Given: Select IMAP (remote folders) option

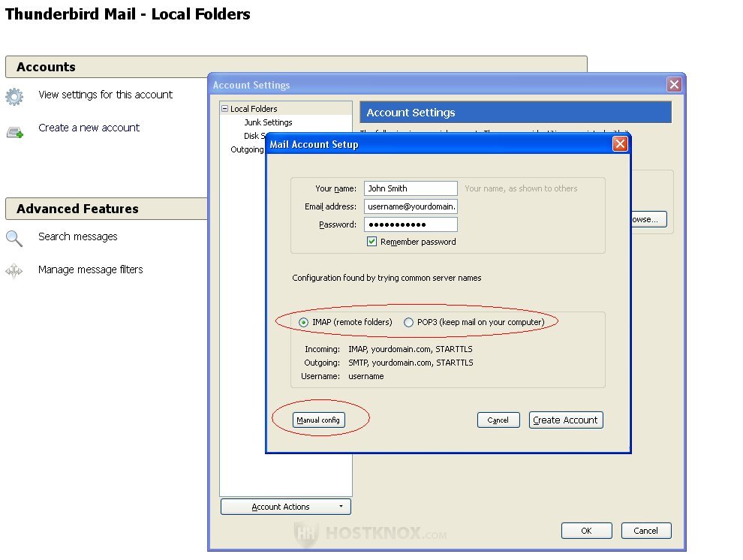Looking at the screenshot, I should click(303, 323).
